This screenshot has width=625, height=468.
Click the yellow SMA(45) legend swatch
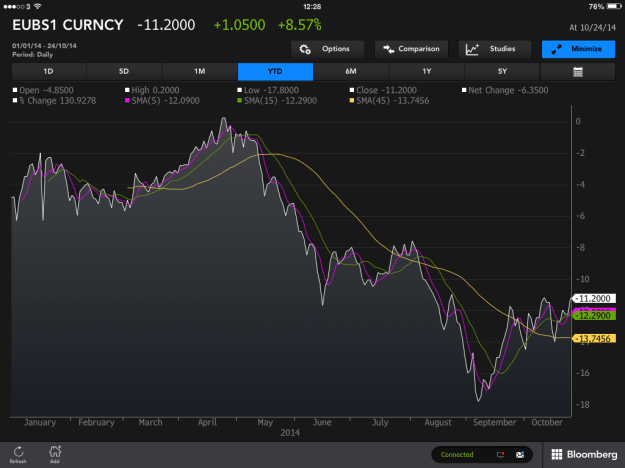tap(352, 100)
